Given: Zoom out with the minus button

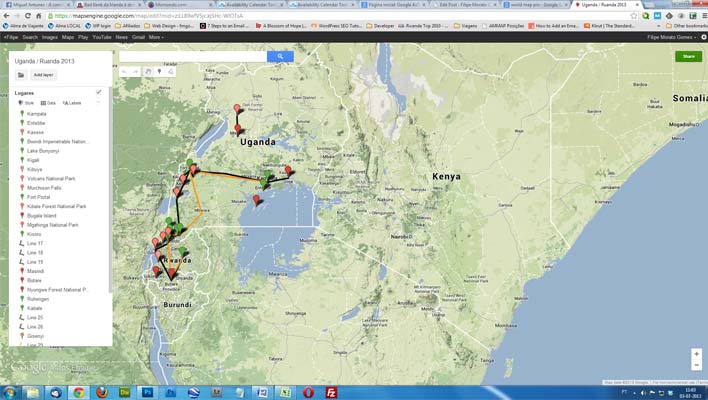Looking at the screenshot, I should (696, 367).
